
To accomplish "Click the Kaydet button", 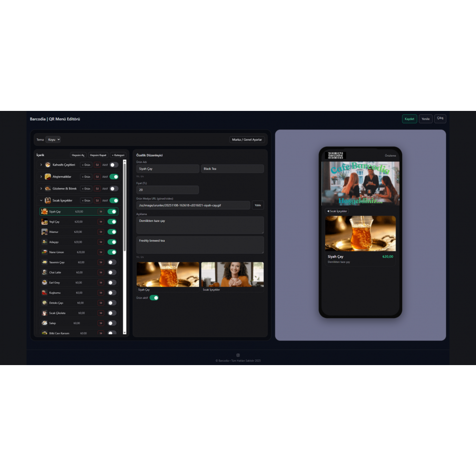I will point(409,119).
